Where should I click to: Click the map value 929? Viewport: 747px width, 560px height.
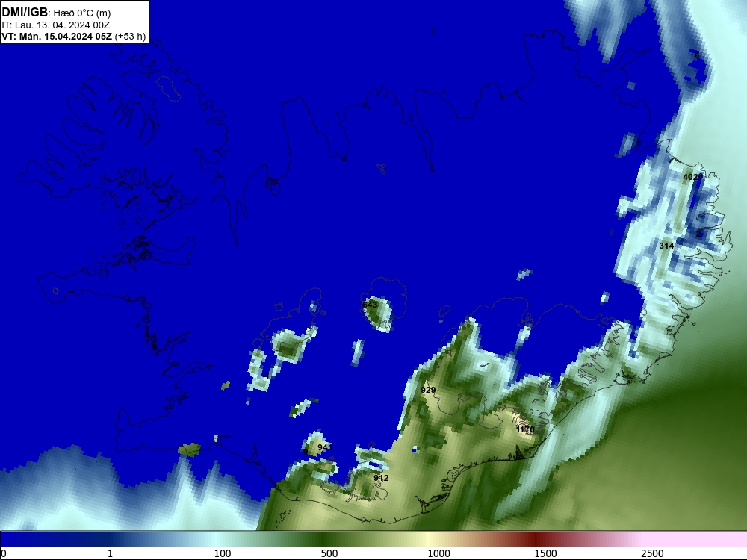pos(428,390)
